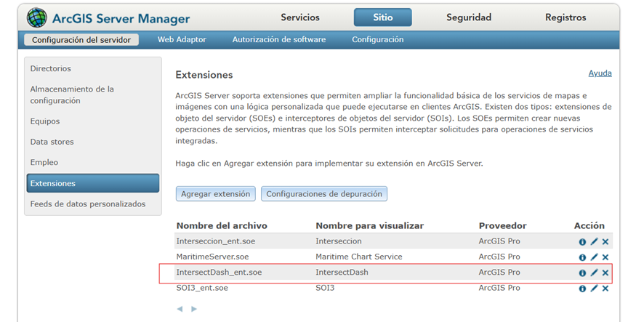Click the Nombre para visualizar column header

(x=370, y=226)
